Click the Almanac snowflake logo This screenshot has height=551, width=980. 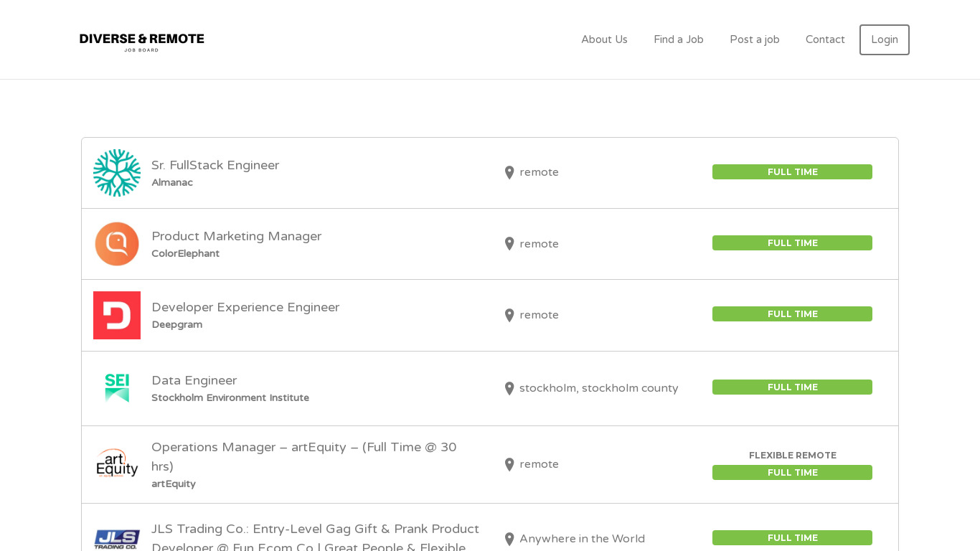pos(117,173)
